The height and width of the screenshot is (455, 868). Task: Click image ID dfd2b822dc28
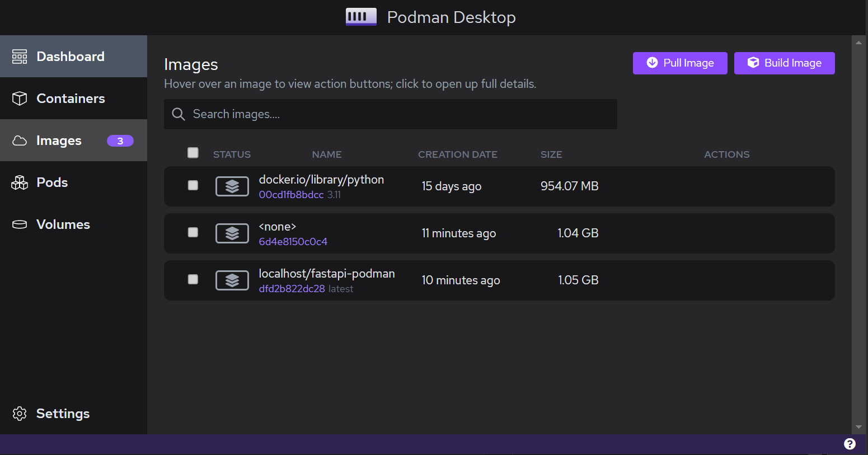(x=292, y=289)
